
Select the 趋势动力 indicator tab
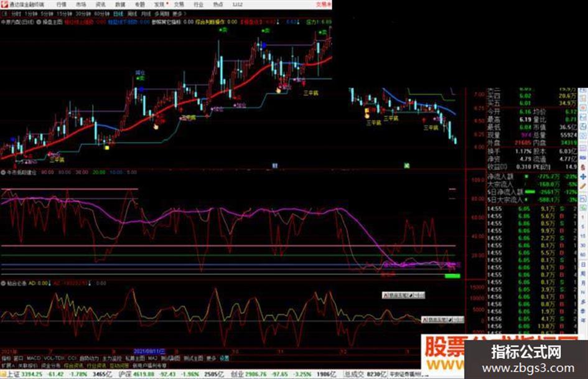click(x=89, y=358)
